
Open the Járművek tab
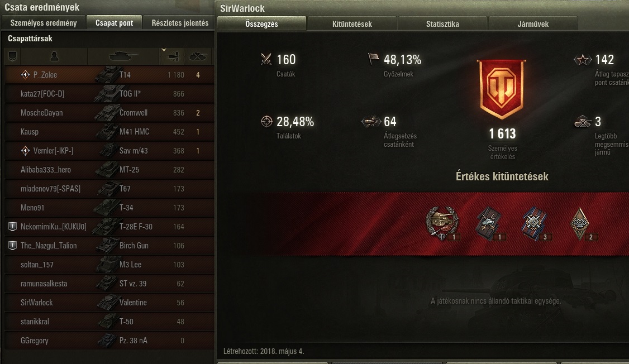[533, 23]
